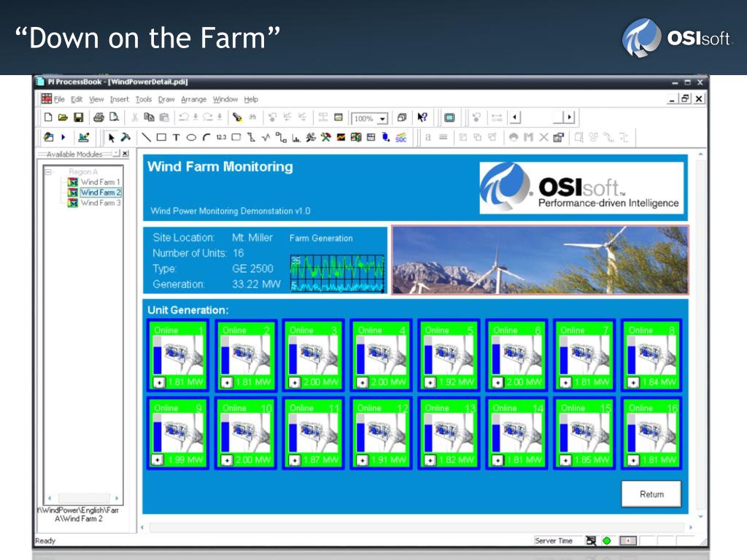Click the Open folder toolbar icon

(x=63, y=117)
